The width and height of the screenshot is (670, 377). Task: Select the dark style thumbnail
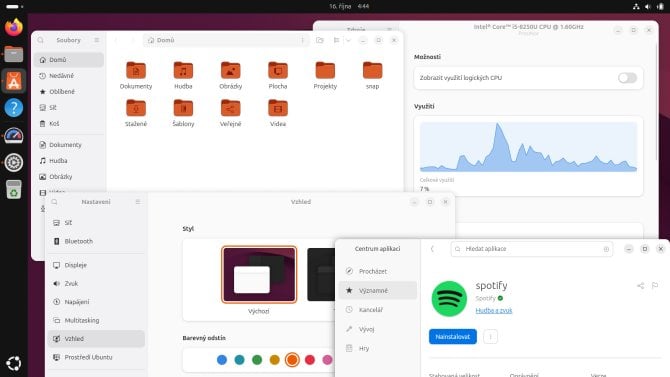[x=321, y=274]
